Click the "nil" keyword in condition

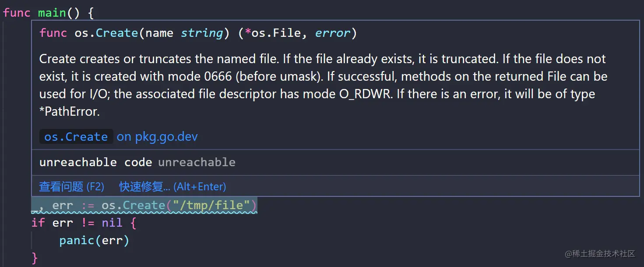click(112, 223)
